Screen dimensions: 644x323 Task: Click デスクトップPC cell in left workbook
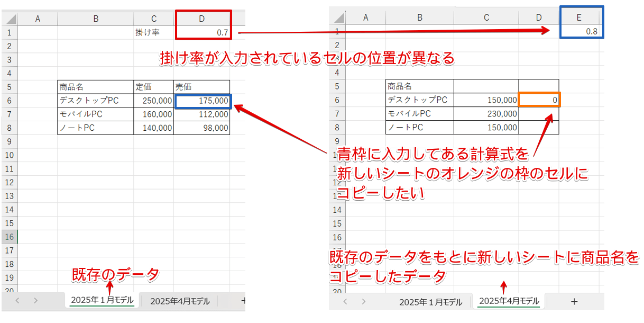pos(96,101)
